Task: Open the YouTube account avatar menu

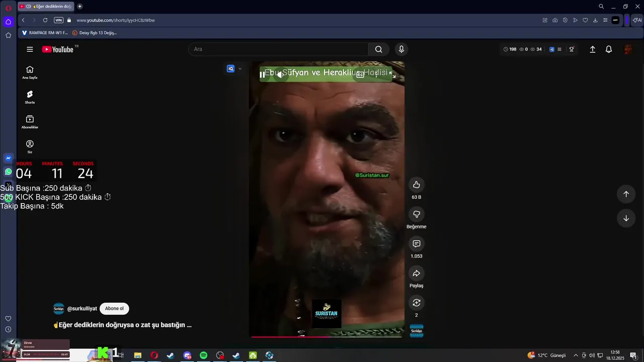Action: (628, 49)
